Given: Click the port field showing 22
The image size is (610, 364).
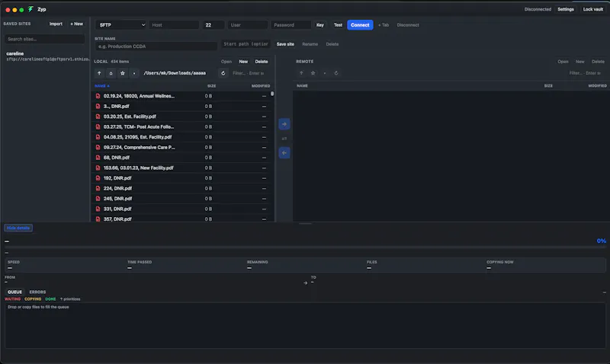Looking at the screenshot, I should 213,25.
